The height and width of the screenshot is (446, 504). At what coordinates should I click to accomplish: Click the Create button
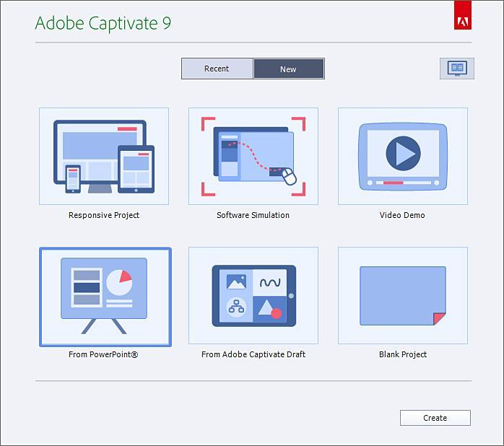coord(435,418)
